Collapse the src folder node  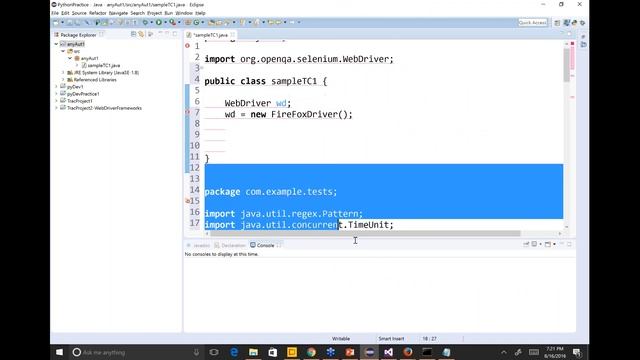coord(63,51)
